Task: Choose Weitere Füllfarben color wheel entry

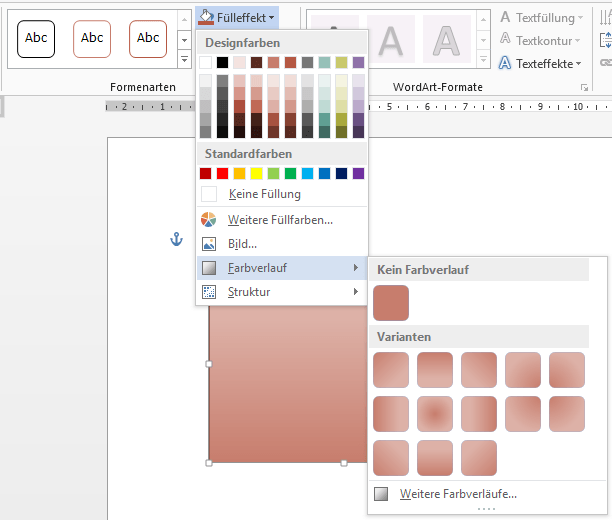Action: [280, 219]
